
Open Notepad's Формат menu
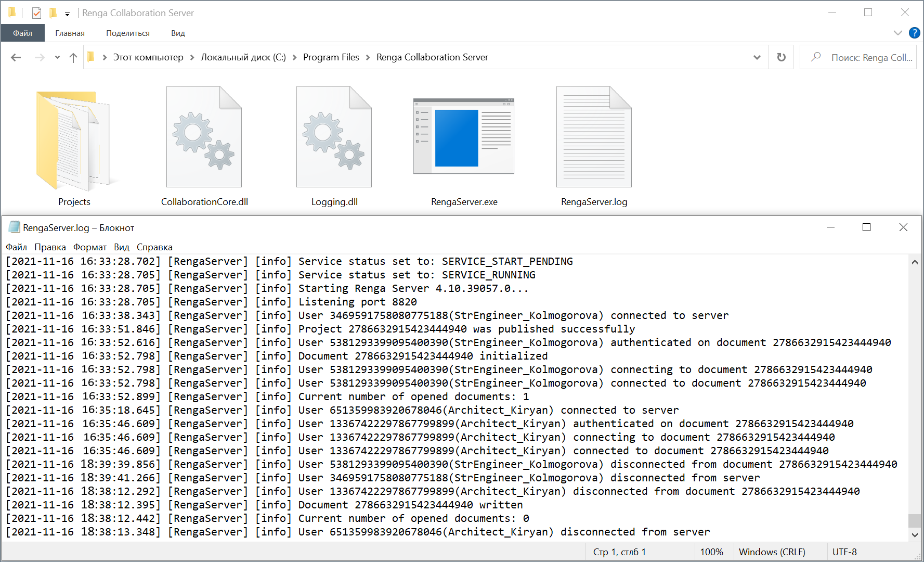pos(89,247)
